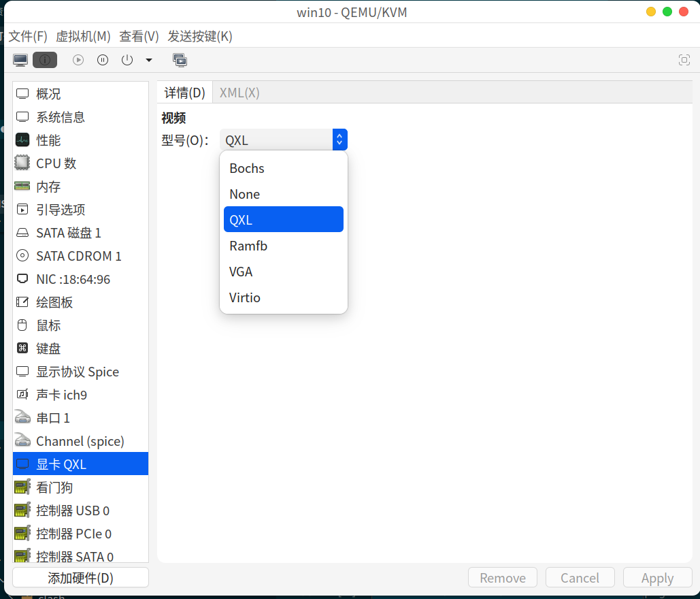Switch to the 详情(D) tab
Image resolution: width=700 pixels, height=599 pixels.
(x=185, y=93)
